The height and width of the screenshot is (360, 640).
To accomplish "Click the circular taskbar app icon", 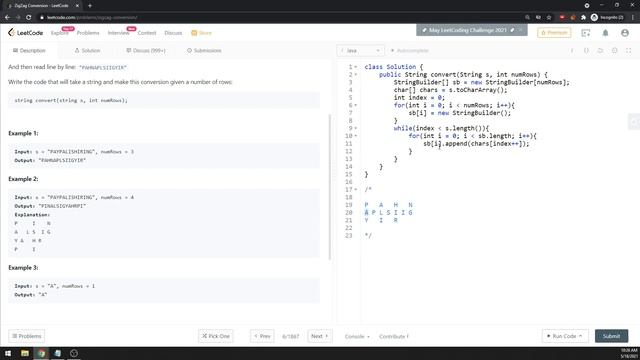I will click(74, 353).
